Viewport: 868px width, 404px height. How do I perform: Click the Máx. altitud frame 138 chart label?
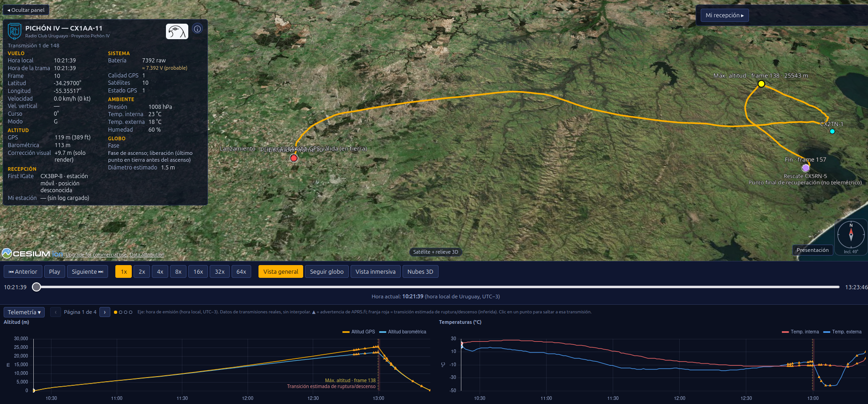pyautogui.click(x=350, y=380)
